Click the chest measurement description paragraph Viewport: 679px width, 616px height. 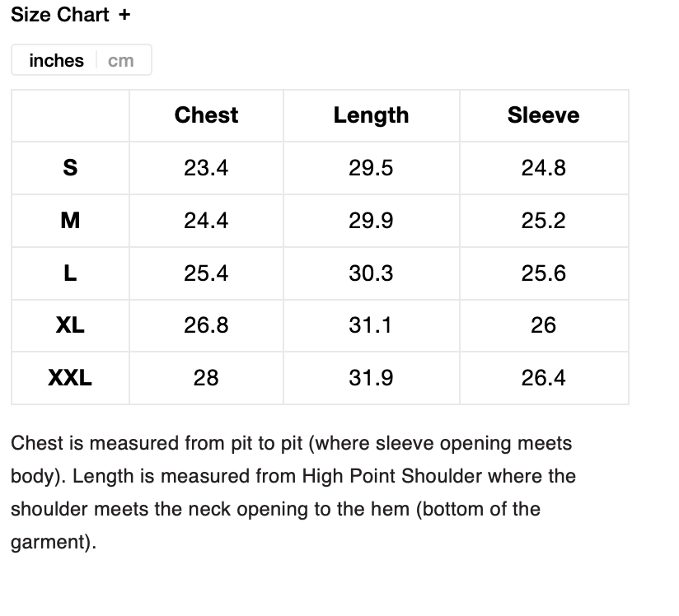pos(293,492)
